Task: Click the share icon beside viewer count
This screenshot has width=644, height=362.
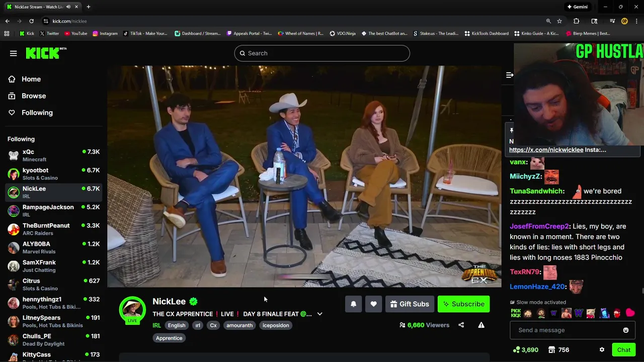Action: tap(461, 325)
